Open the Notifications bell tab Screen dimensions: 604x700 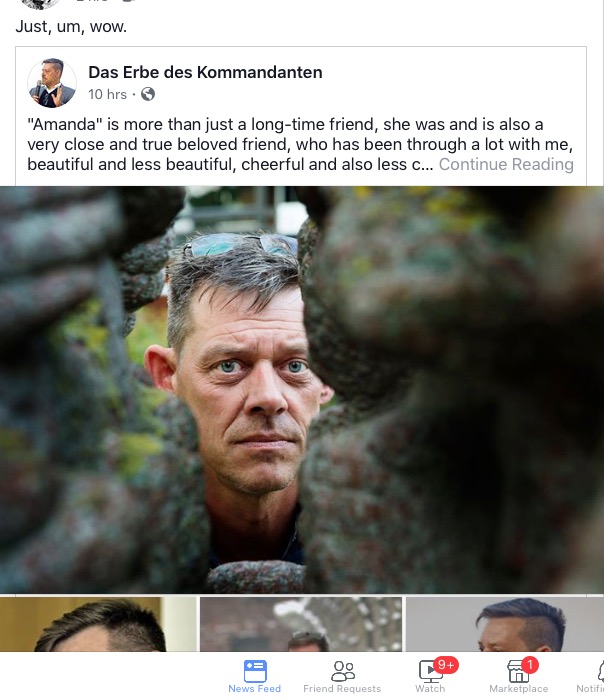[590, 676]
